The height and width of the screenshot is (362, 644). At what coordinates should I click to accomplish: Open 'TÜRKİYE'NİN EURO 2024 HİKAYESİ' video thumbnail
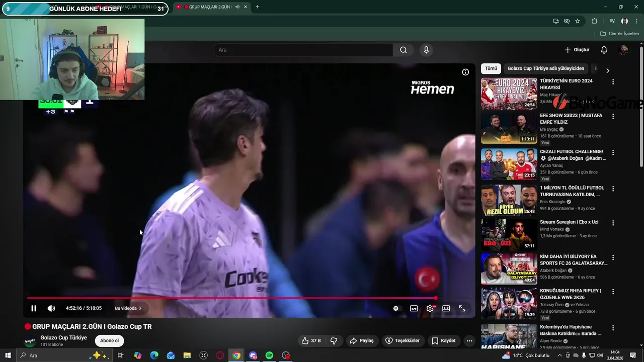(509, 94)
